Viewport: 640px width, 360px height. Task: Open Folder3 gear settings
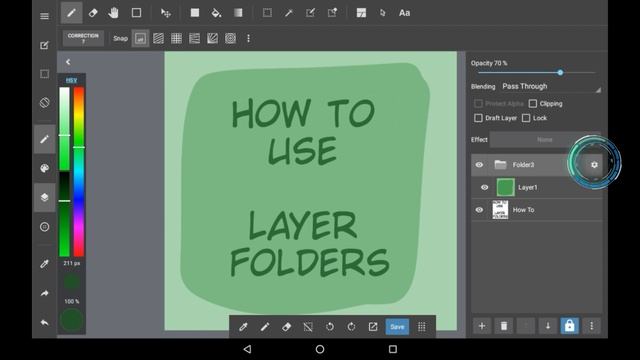coord(594,164)
